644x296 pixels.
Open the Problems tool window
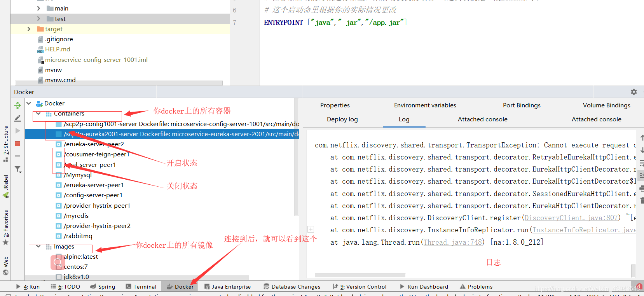pos(476,287)
